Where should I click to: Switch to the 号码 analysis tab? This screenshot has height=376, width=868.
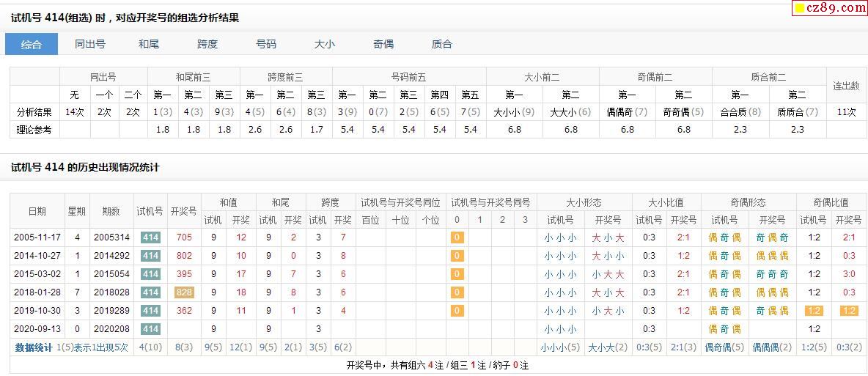point(266,44)
